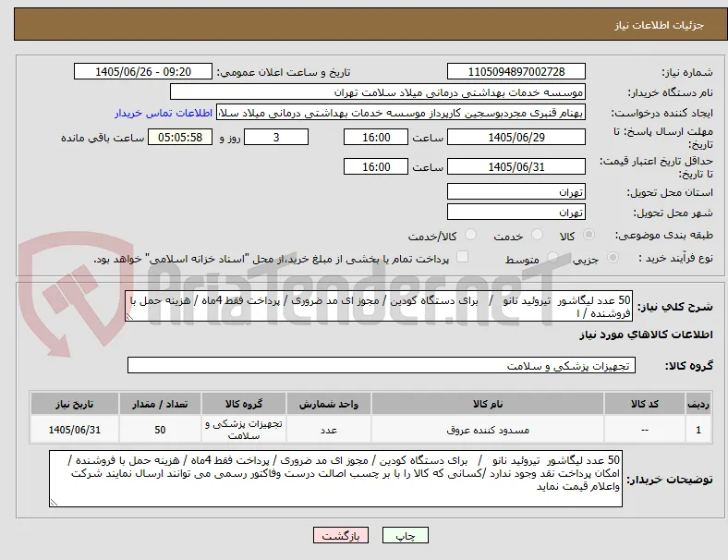Click the item code cell showing --
Viewport: 728px width, 560px height.
click(x=645, y=430)
